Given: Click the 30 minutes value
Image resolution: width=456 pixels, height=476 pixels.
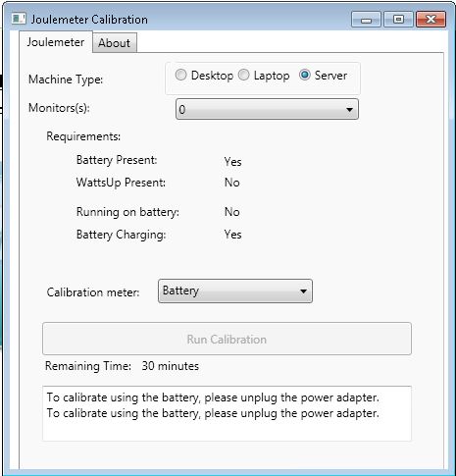Looking at the screenshot, I should [x=171, y=366].
